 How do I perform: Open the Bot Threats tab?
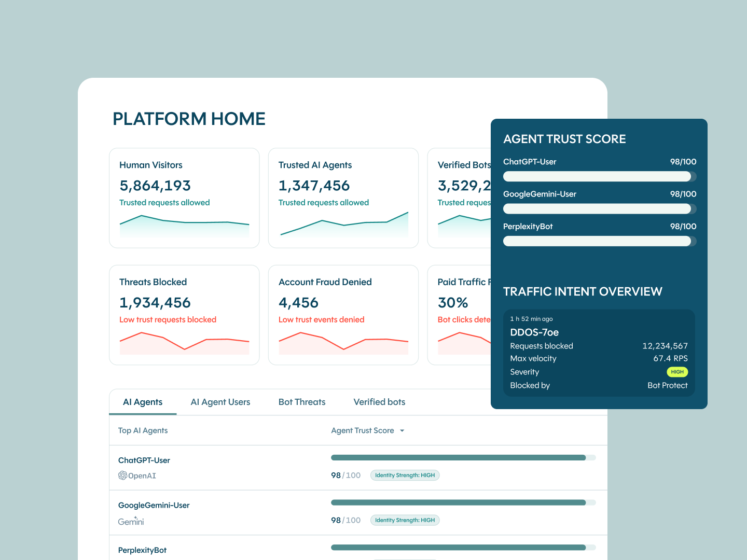302,402
